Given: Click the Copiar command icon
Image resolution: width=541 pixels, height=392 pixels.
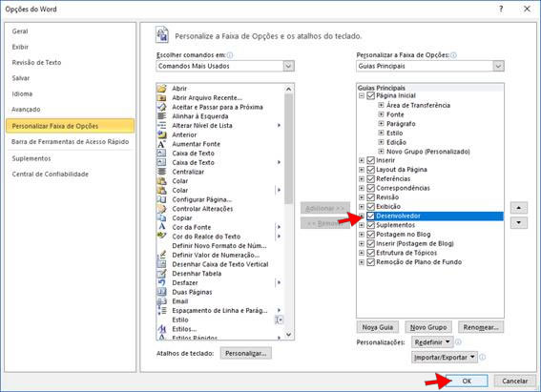Looking at the screenshot, I should coord(161,217).
